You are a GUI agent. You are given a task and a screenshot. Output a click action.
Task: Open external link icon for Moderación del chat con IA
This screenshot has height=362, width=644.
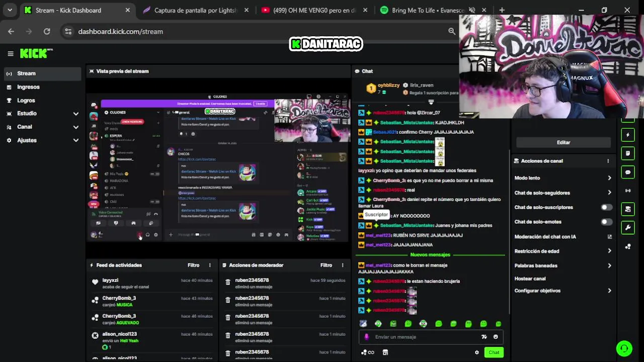[x=609, y=237]
